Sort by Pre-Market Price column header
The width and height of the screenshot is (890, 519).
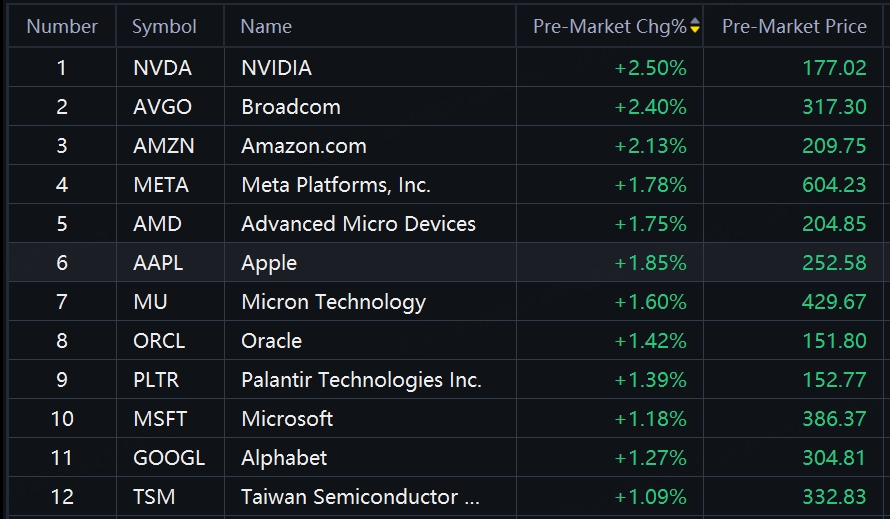(x=794, y=27)
